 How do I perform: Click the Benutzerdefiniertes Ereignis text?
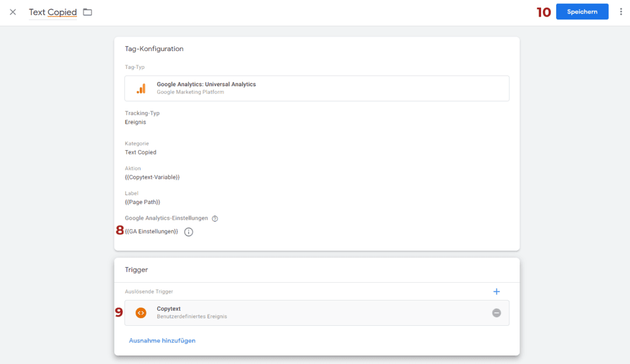(192, 317)
